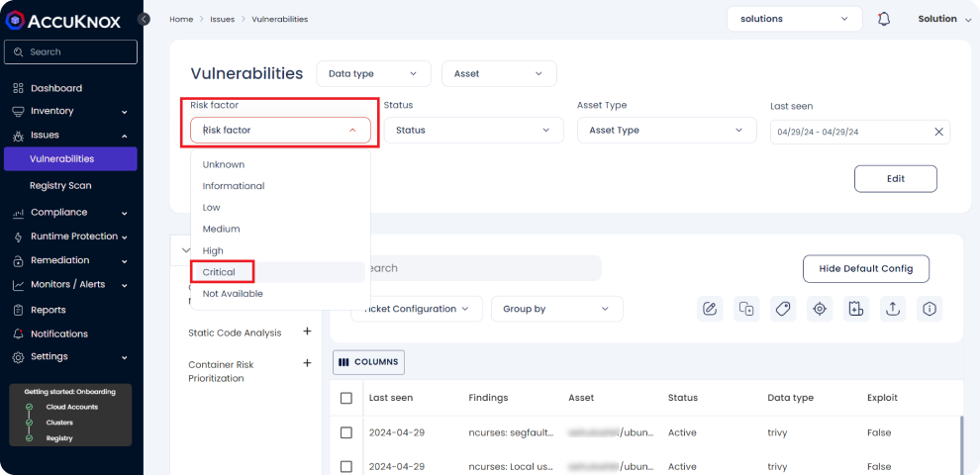Viewport: 980px width, 475px height.
Task: Click the tag icon in toolbar
Action: 783,309
